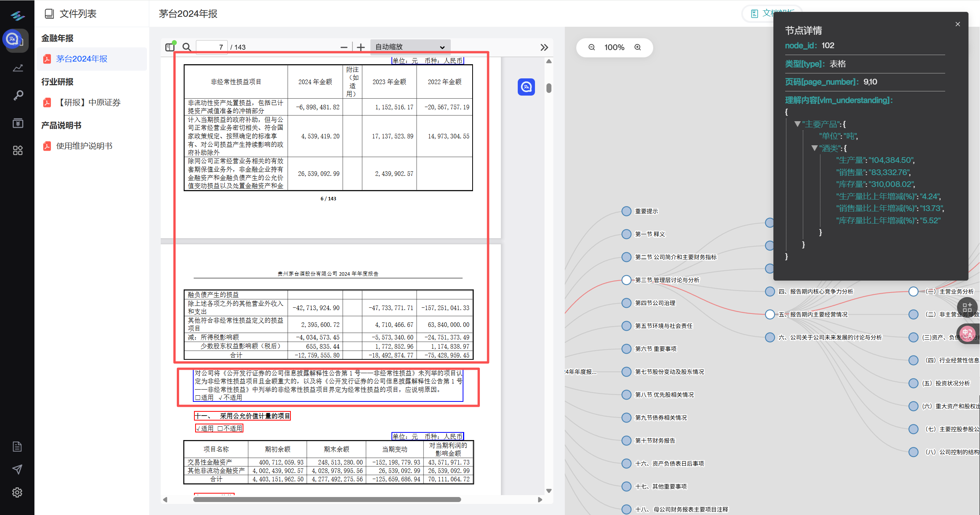Toggle 五、报告期内主要经营情况 node

point(770,314)
